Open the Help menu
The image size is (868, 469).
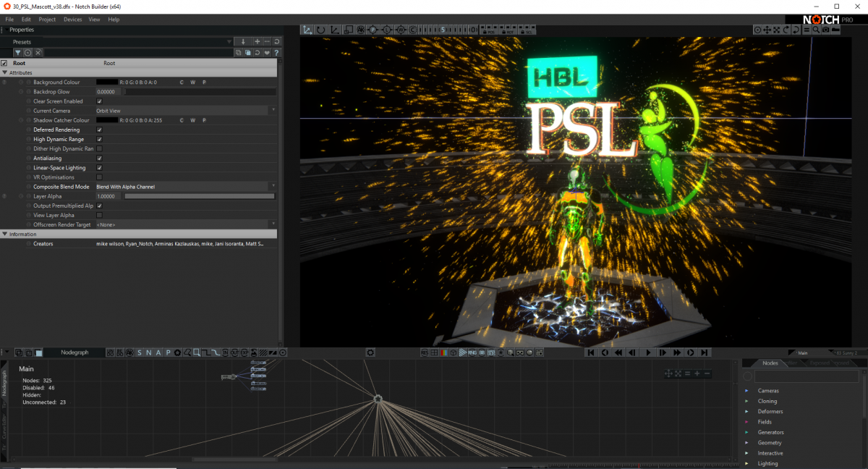pos(114,20)
